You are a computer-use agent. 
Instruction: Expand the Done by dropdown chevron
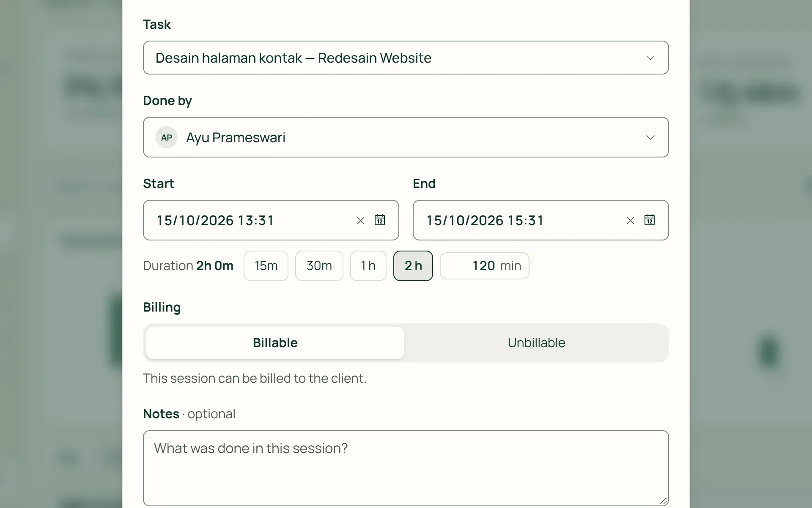pyautogui.click(x=650, y=138)
